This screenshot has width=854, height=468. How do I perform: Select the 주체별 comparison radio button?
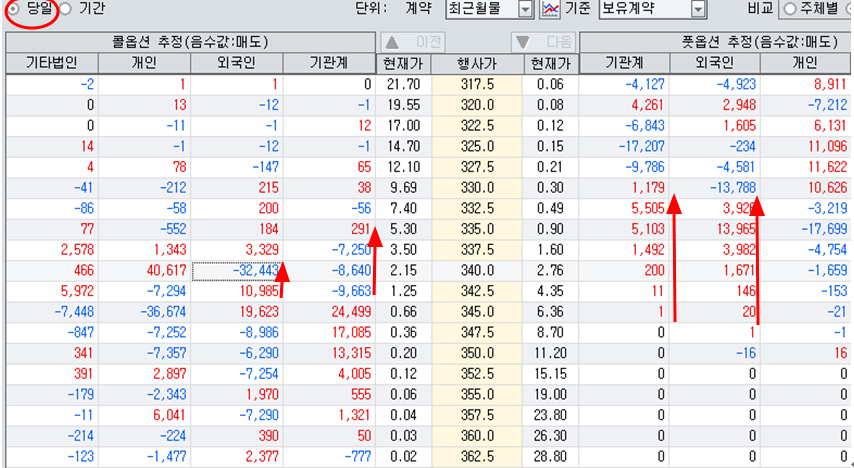[789, 9]
